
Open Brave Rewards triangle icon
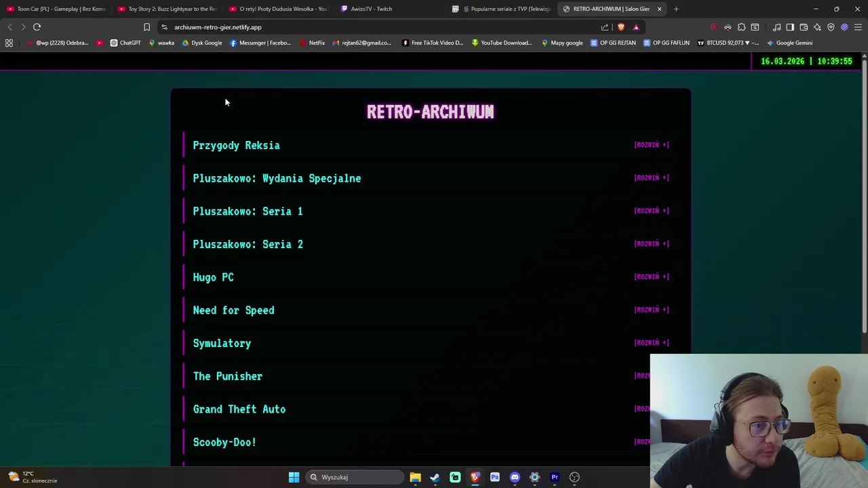click(x=636, y=27)
